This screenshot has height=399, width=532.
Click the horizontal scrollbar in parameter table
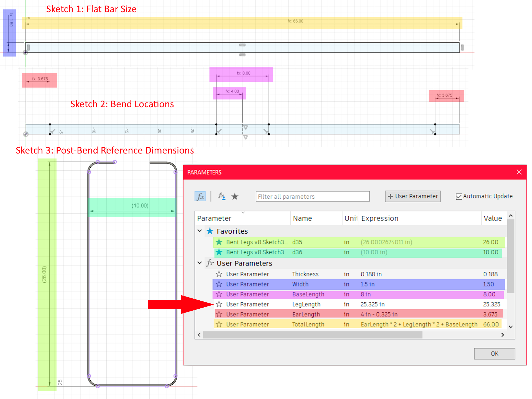pos(312,335)
